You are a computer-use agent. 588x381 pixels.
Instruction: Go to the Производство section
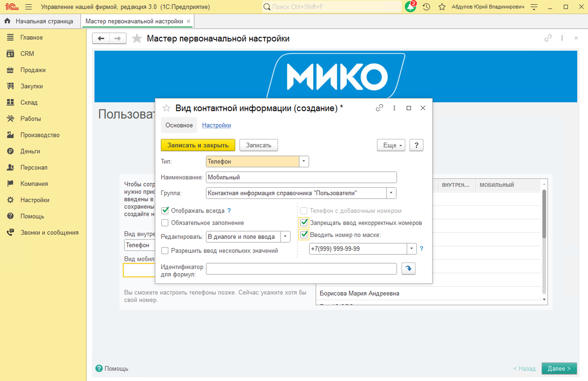[x=40, y=135]
